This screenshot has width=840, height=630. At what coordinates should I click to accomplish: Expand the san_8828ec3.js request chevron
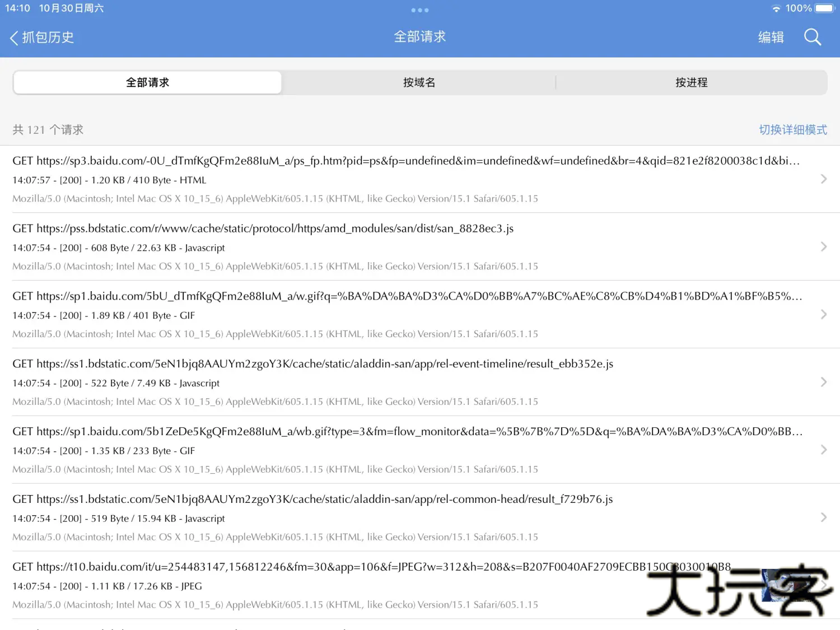point(823,246)
